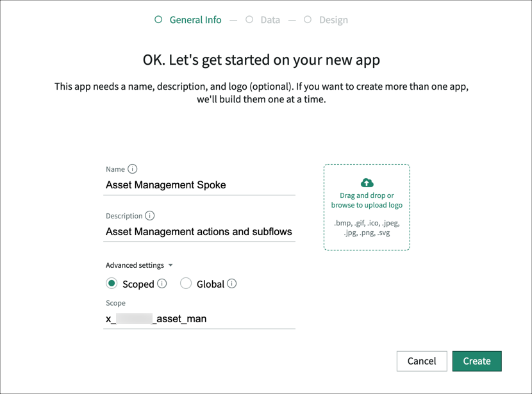
Task: Click the cloud upload logo icon
Action: coord(367,183)
